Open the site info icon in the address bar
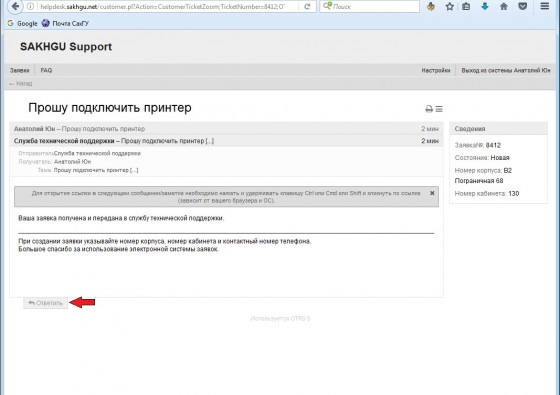This screenshot has width=560, height=395. pyautogui.click(x=31, y=6)
